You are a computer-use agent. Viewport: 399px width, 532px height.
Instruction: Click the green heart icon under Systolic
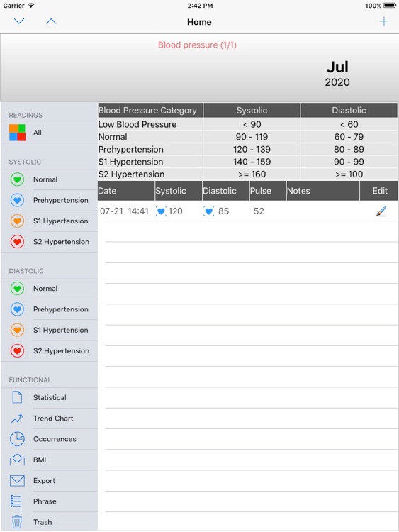tap(17, 179)
